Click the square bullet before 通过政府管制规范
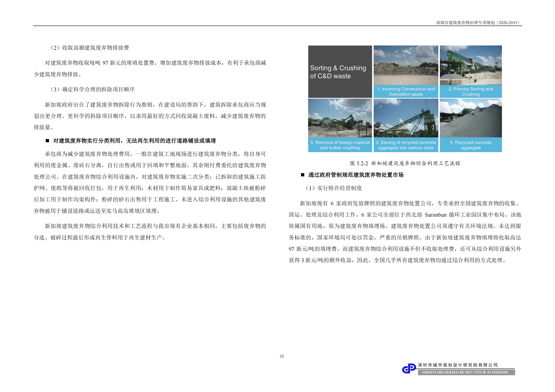The height and width of the screenshot is (392, 555). 303,175
